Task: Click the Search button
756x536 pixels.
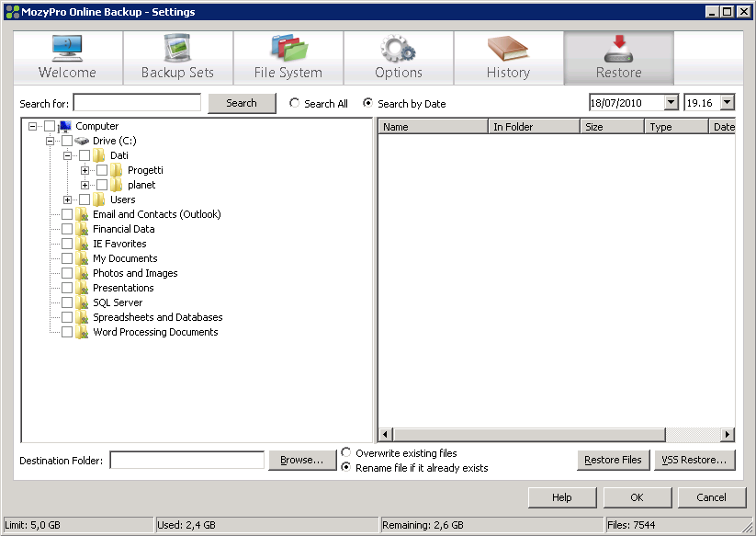Action: 242,103
